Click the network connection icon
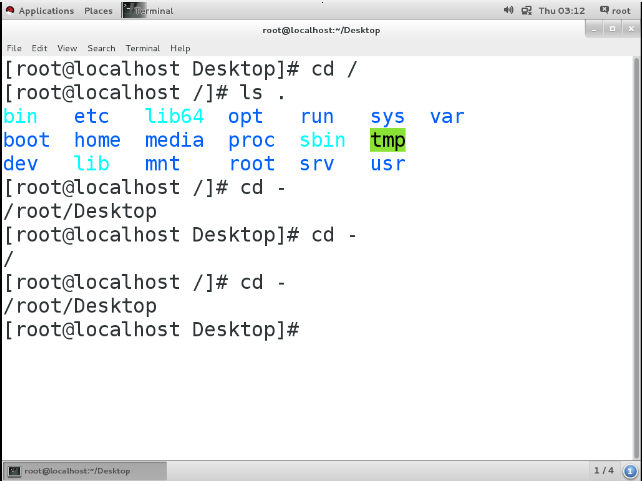The width and height of the screenshot is (642, 481). 527,11
